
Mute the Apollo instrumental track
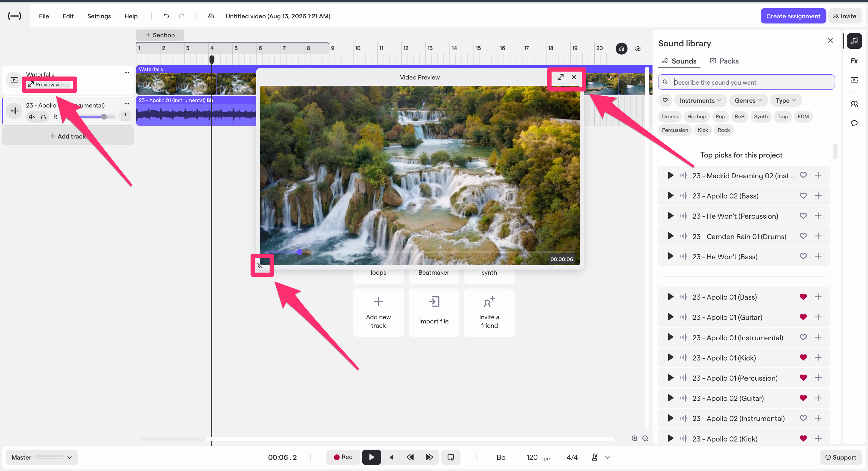pos(32,117)
